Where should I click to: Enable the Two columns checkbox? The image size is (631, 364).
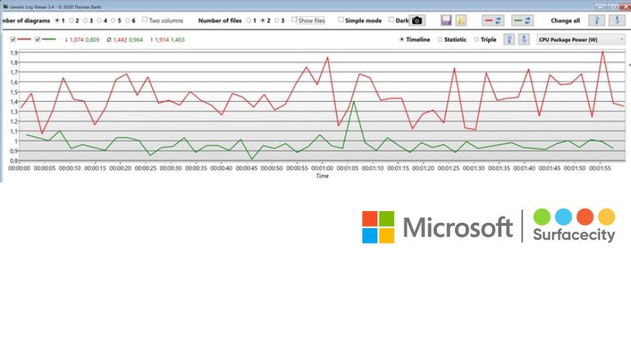pyautogui.click(x=144, y=20)
